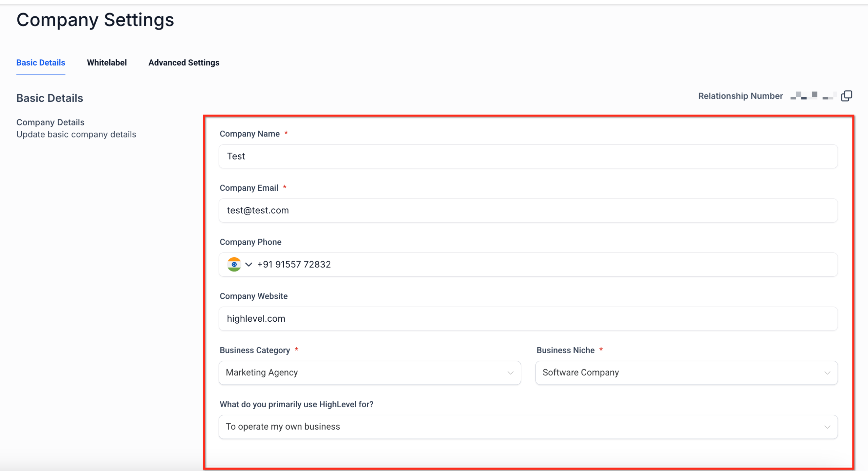The width and height of the screenshot is (868, 471).
Task: Click the chevron on Business Category dropdown
Action: (x=511, y=373)
